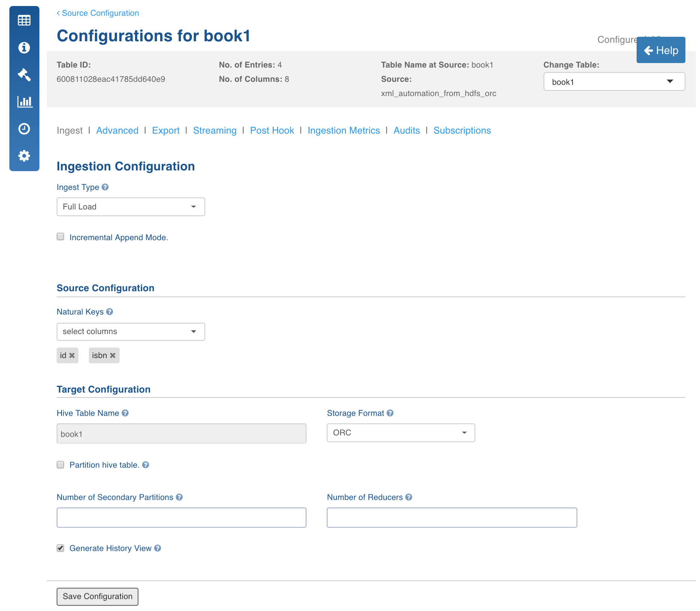Click help icon beside Generate History View
This screenshot has width=700, height=611.
[158, 548]
